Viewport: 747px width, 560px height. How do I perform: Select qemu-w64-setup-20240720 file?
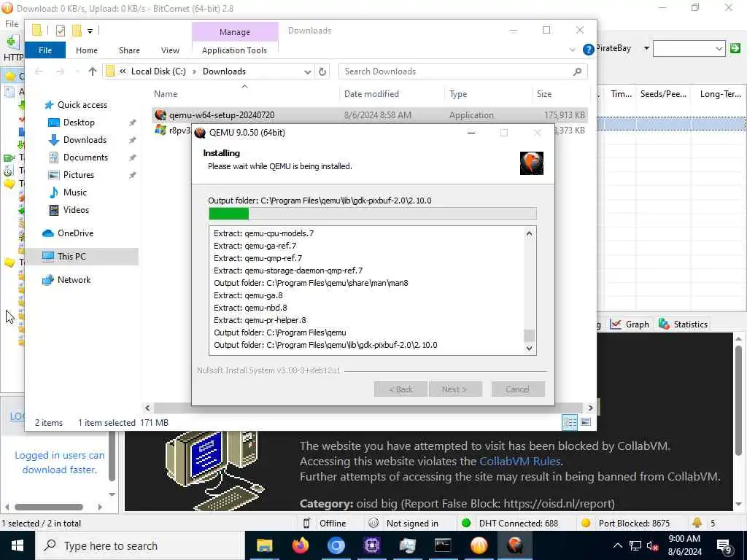click(x=370, y=114)
